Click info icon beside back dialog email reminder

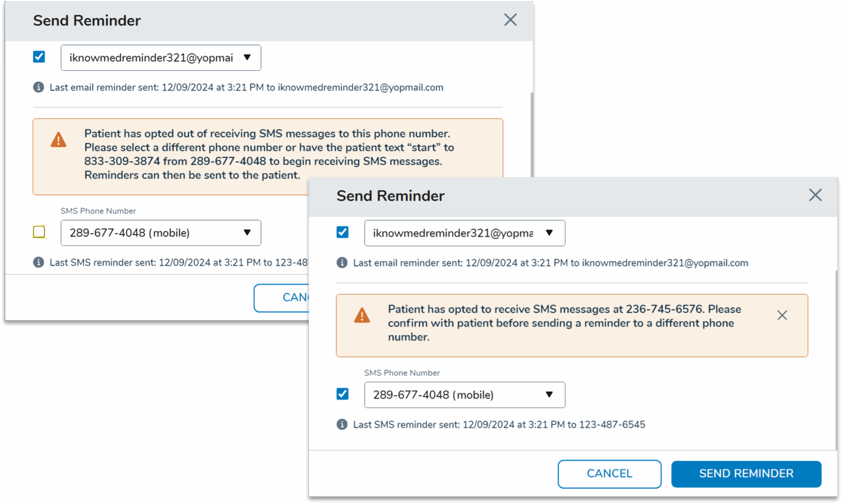pyautogui.click(x=38, y=87)
